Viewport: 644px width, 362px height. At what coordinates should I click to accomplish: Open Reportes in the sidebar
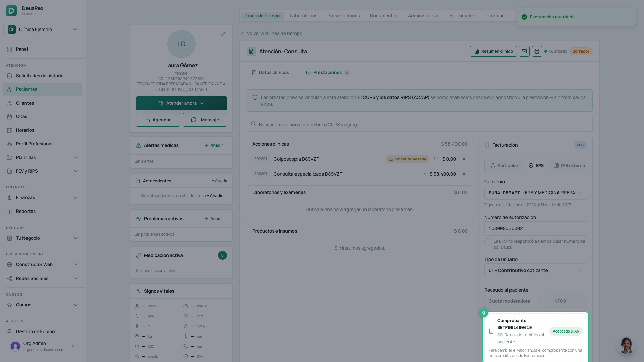coord(43,211)
